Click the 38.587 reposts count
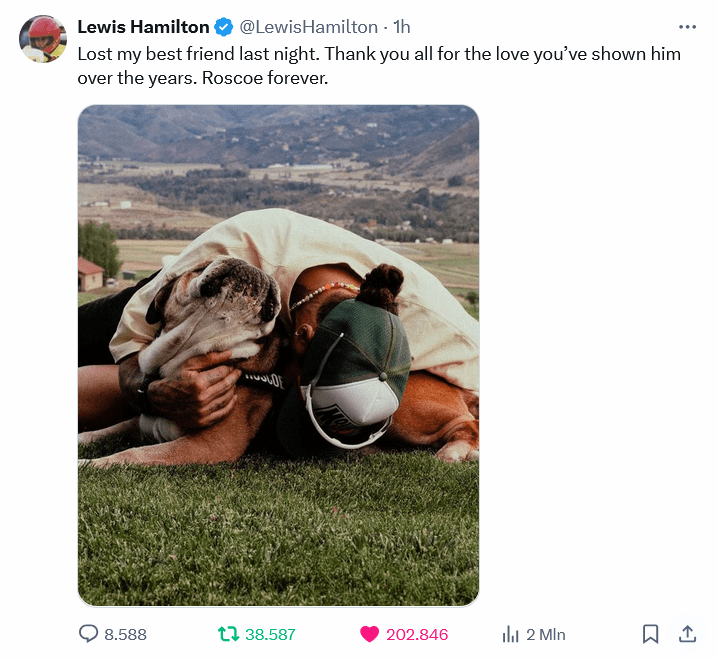The image size is (718, 660). [x=270, y=634]
